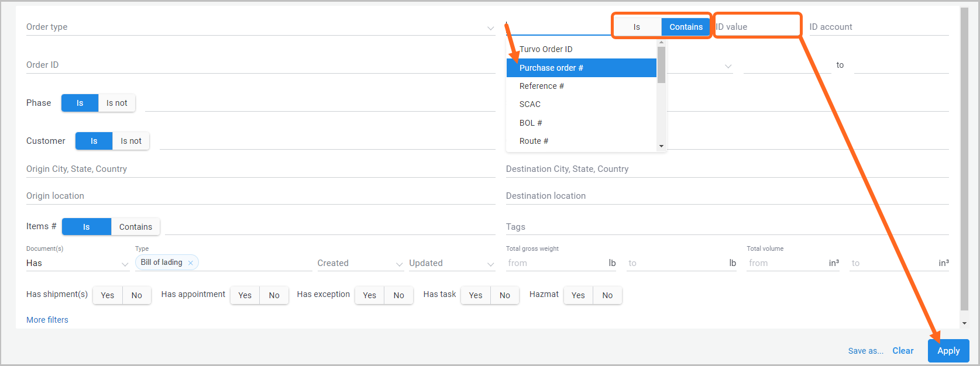
Task: Click the Customer value field
Action: (x=328, y=141)
